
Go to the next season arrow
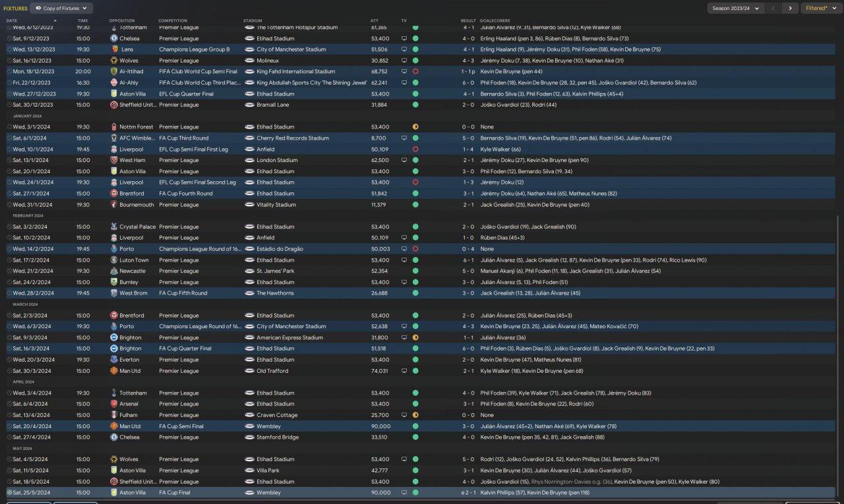tap(791, 9)
